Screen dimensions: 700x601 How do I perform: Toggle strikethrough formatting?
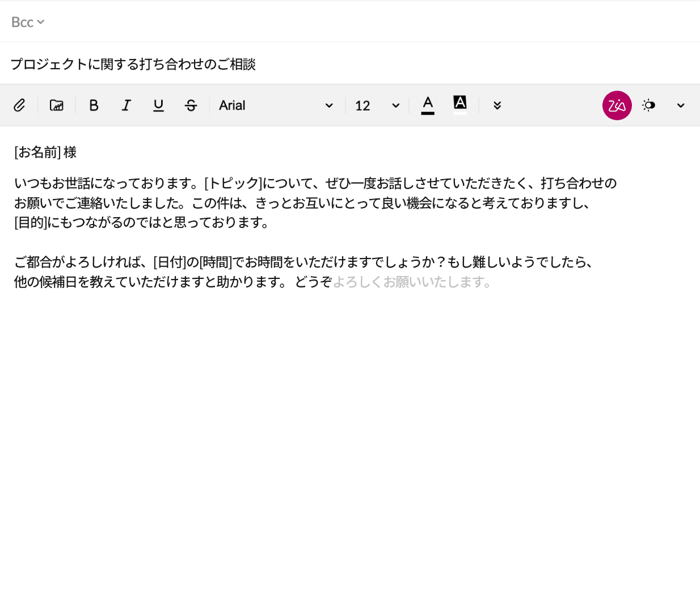coord(191,105)
